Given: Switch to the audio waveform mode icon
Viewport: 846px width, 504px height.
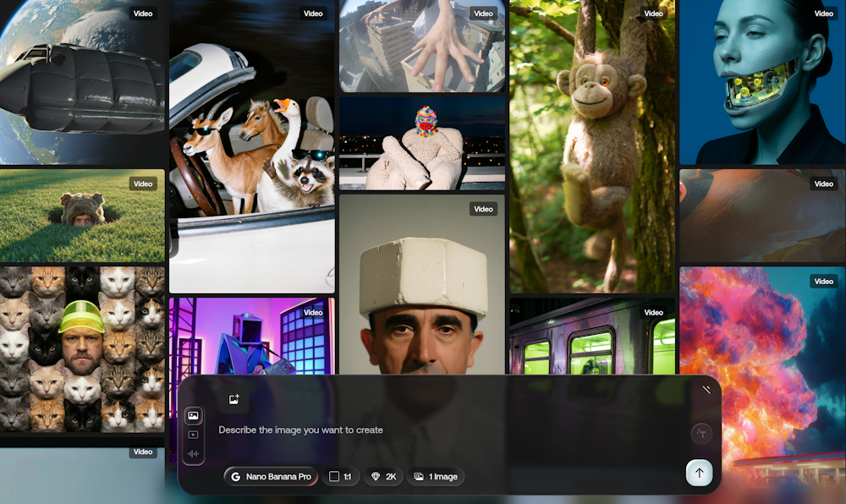Looking at the screenshot, I should pyautogui.click(x=194, y=453).
